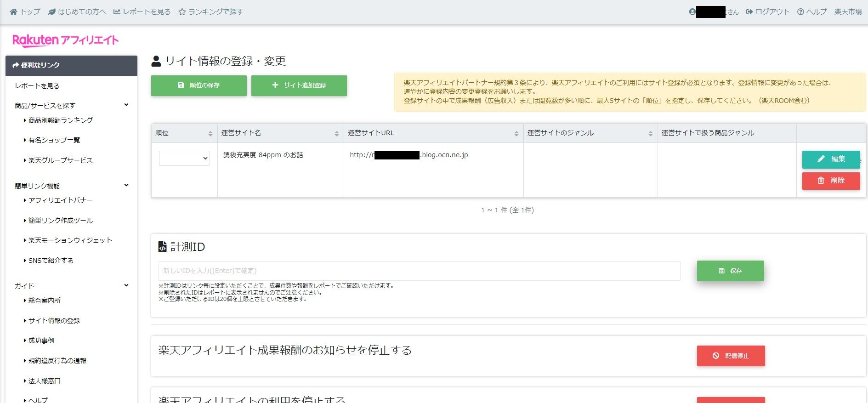Screen dimensions: 868x403
Task: Open ランキングで探す in top navigation
Action: tap(211, 12)
